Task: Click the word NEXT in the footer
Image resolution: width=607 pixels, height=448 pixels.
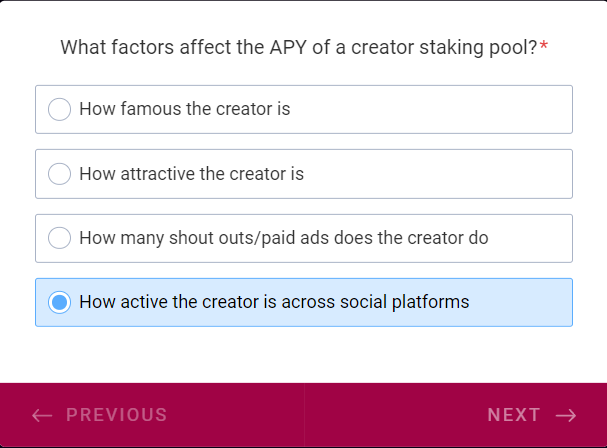Action: (x=514, y=415)
